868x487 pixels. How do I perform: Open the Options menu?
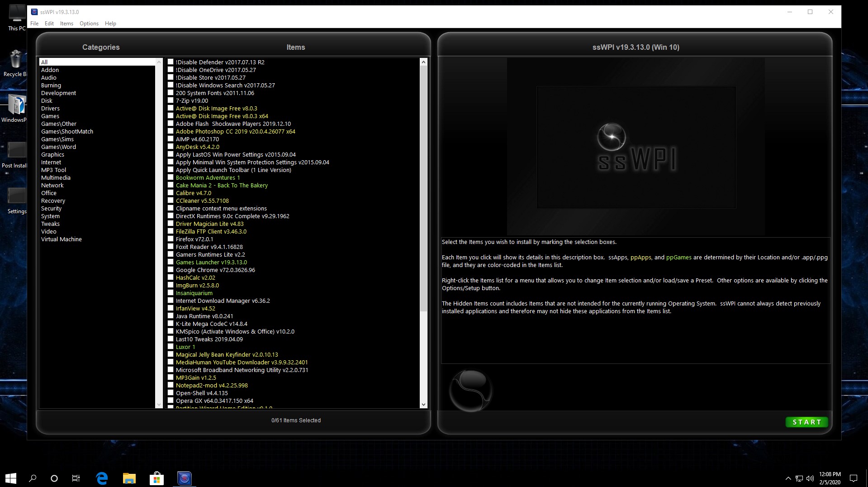tap(89, 24)
